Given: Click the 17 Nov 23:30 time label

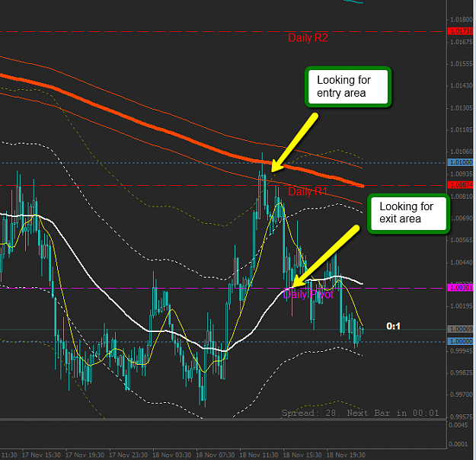Looking at the screenshot, I should click(128, 455).
